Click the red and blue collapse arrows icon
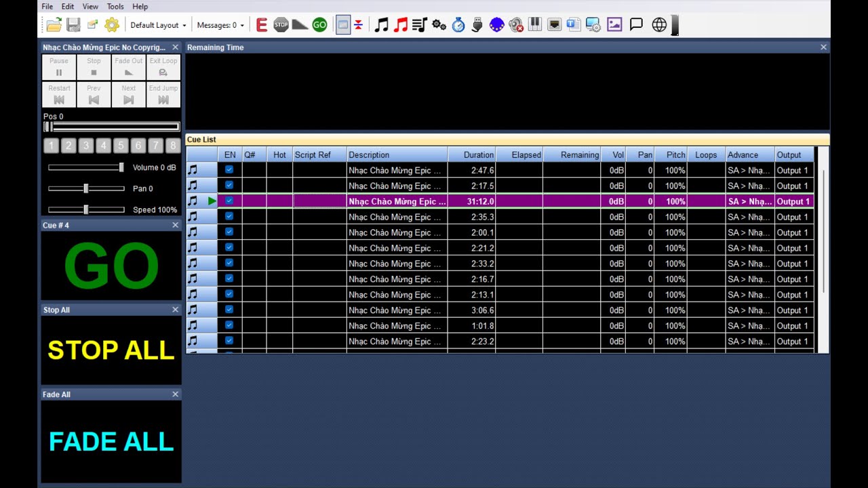 tap(358, 25)
